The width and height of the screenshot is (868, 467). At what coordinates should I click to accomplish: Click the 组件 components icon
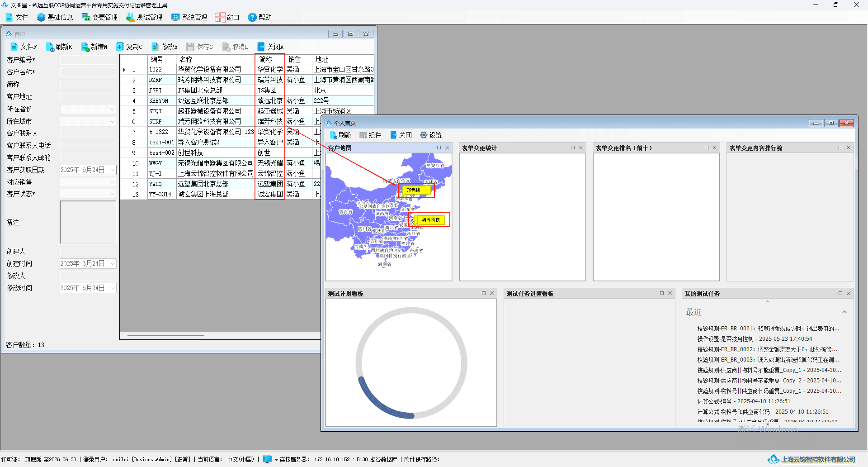click(x=363, y=135)
